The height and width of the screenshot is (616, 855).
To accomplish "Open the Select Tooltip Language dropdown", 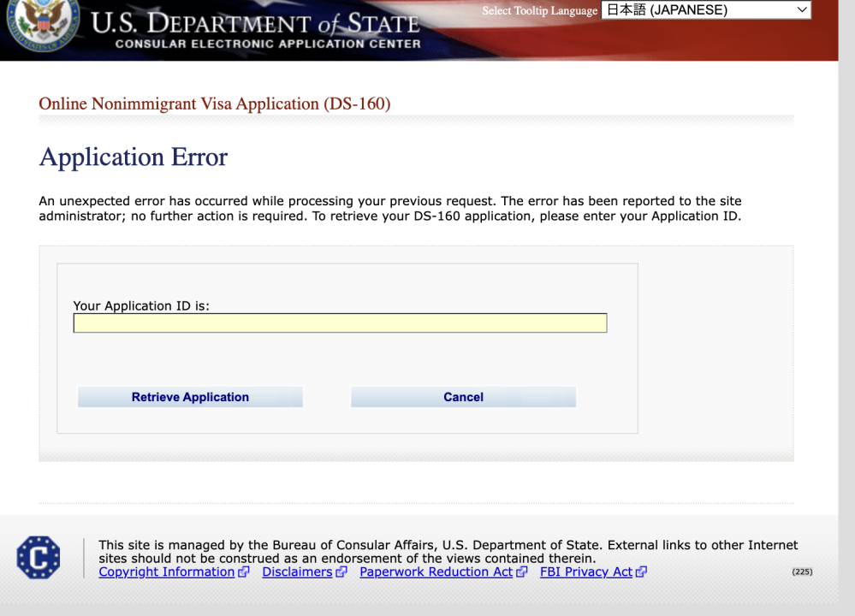I will tap(705, 9).
